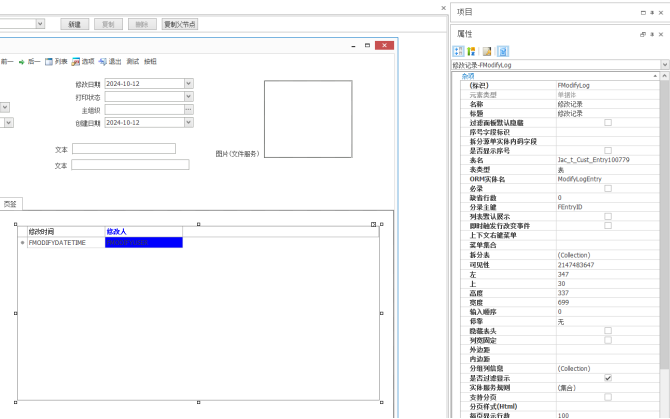Click the ellipsis button beside 主组织 field
The image size is (670, 419).
pos(188,110)
